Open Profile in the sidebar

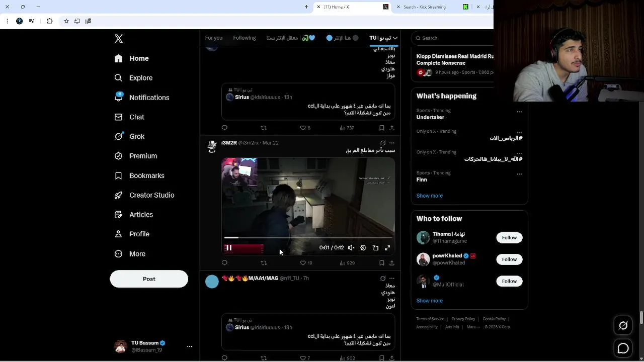pos(132,234)
